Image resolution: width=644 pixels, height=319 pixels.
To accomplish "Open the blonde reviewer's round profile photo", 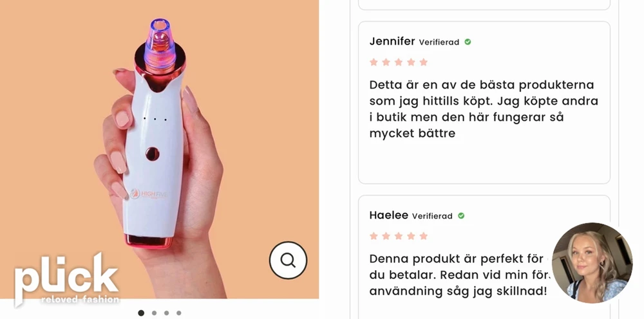I will point(592,263).
